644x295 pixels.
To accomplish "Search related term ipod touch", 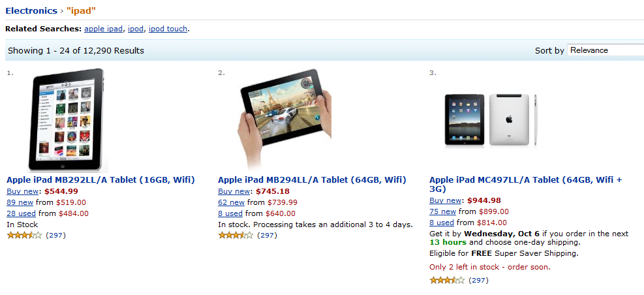I will 168,29.
